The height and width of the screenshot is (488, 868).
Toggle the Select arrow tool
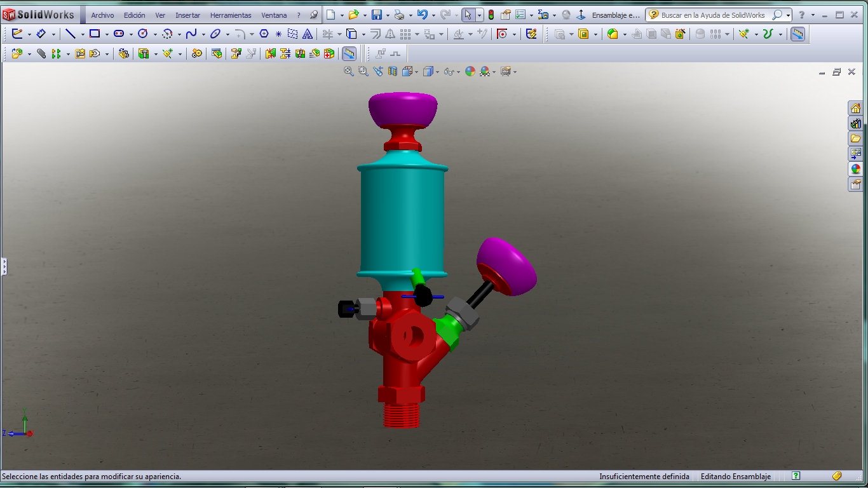[x=467, y=15]
